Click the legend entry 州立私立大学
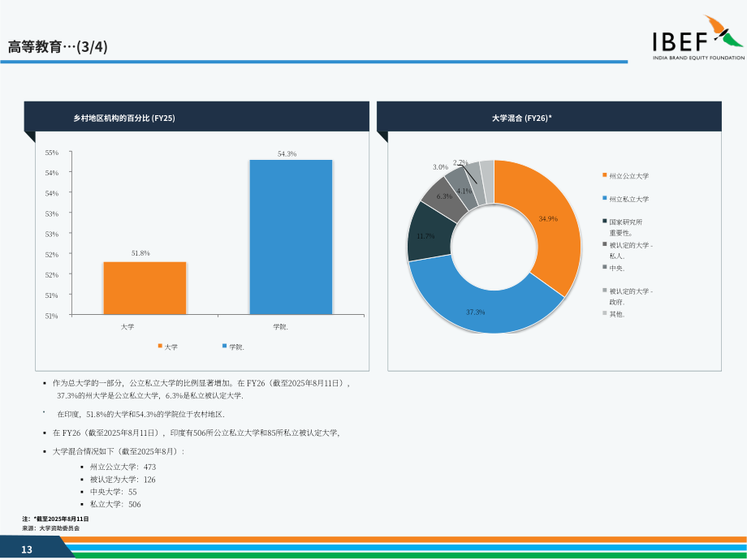Image resolution: width=747 pixels, height=560 pixels. coord(625,199)
